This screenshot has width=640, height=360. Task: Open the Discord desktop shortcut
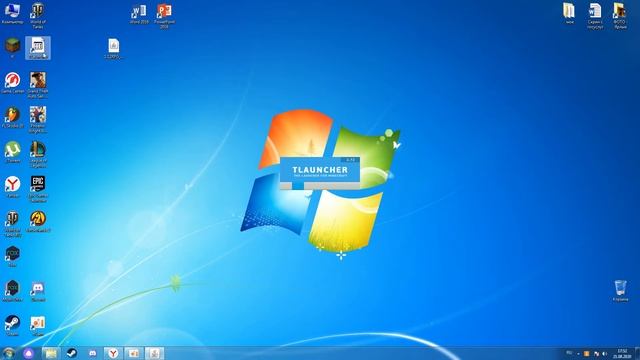point(38,291)
